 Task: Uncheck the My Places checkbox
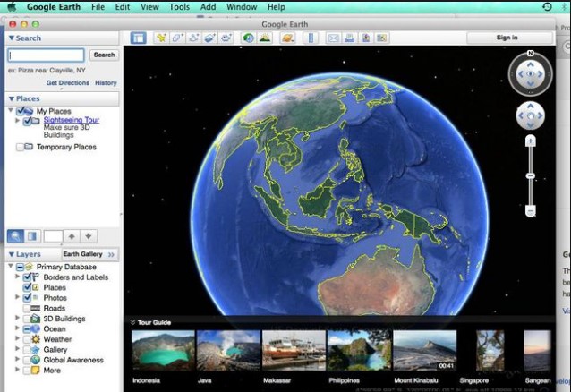[x=21, y=111]
